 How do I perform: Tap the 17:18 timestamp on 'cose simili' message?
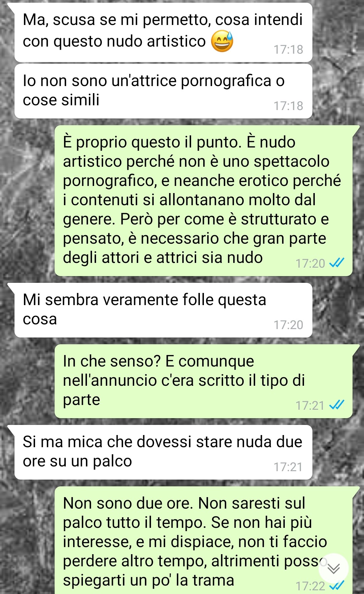point(288,106)
